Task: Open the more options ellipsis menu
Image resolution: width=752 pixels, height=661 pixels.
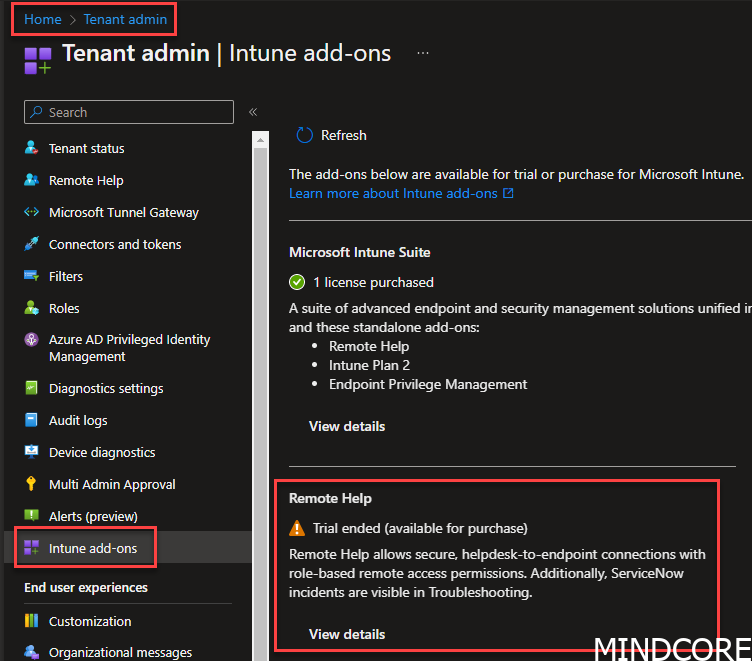Action: pos(423,53)
